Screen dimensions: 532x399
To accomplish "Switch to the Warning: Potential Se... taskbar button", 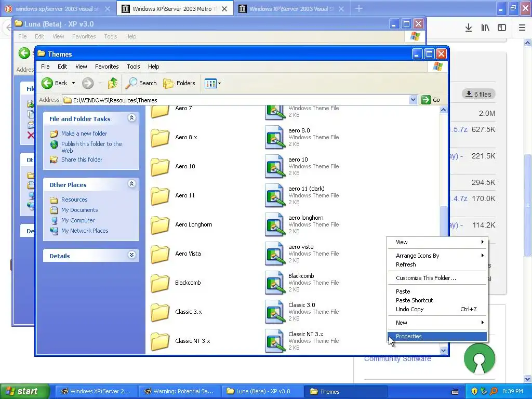I will click(179, 391).
